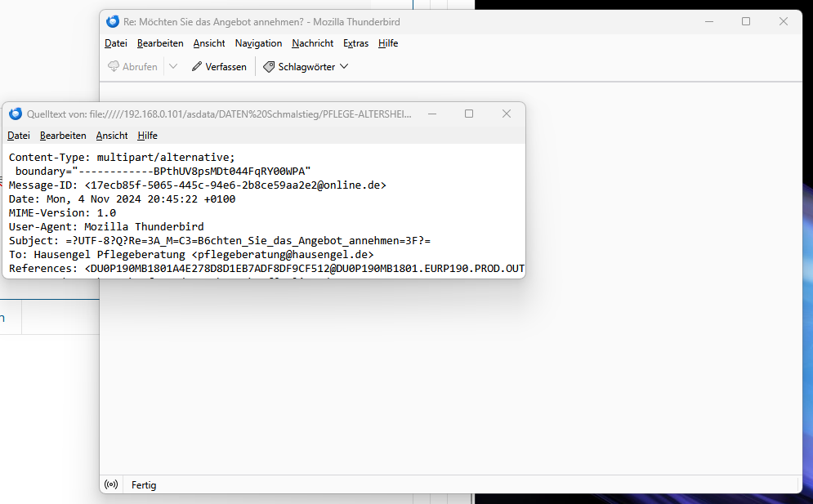
Task: Click the online status icon in status bar
Action: (x=111, y=484)
